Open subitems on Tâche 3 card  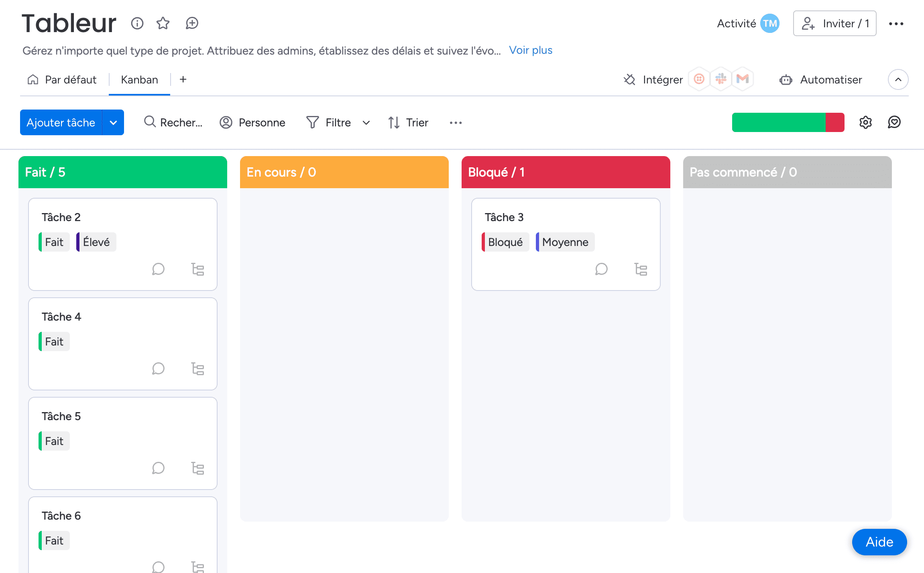click(641, 269)
